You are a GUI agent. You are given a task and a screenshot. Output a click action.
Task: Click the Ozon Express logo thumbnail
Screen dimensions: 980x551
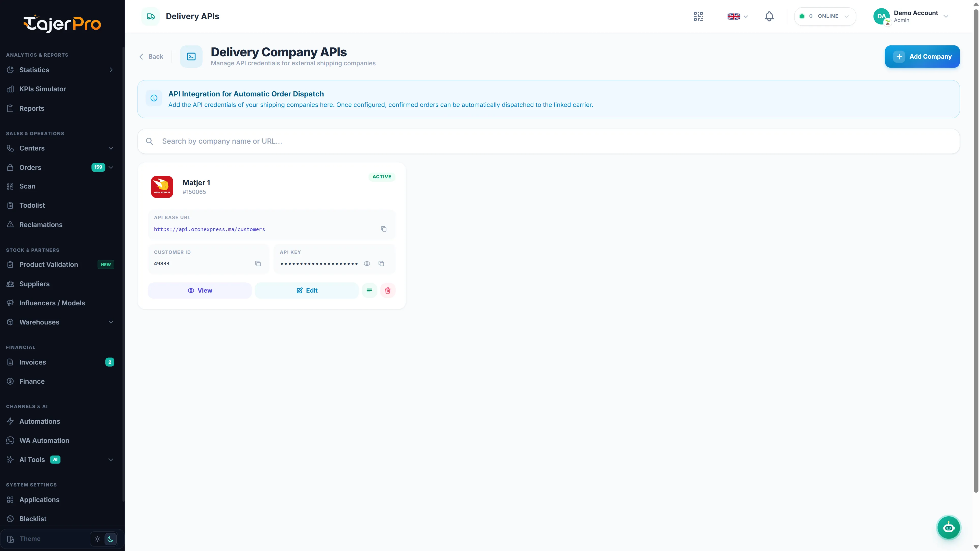tap(162, 187)
